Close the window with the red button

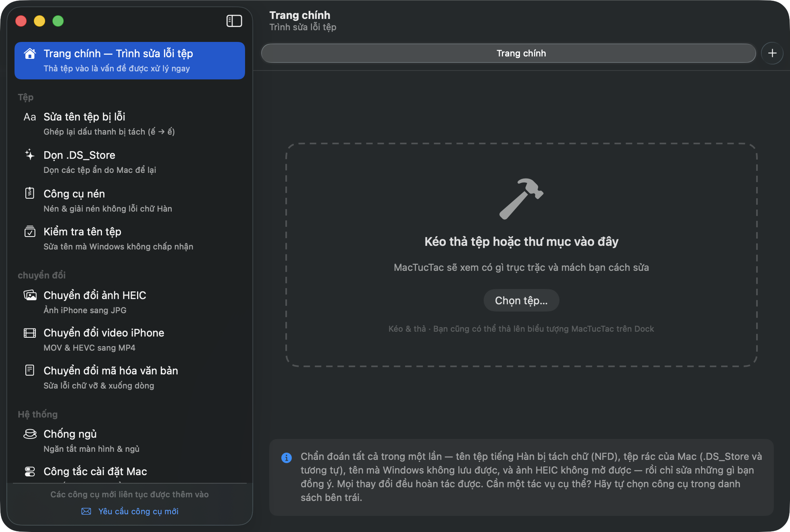[21, 21]
